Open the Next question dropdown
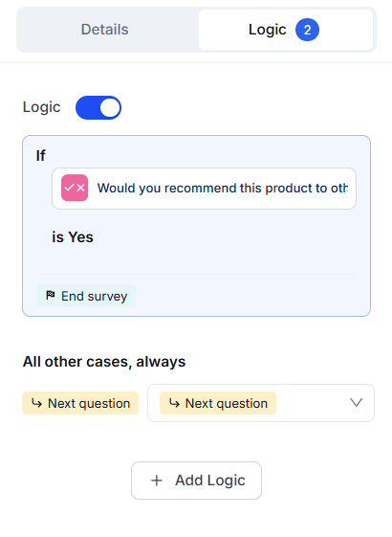This screenshot has height=537, width=392. [x=261, y=403]
